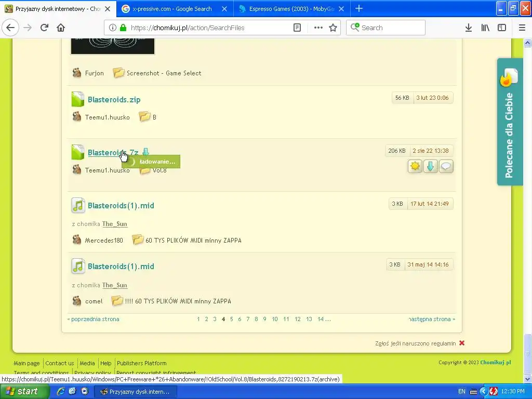Open The_Sun link above Mercedes180
The image size is (532, 399).
tap(115, 224)
